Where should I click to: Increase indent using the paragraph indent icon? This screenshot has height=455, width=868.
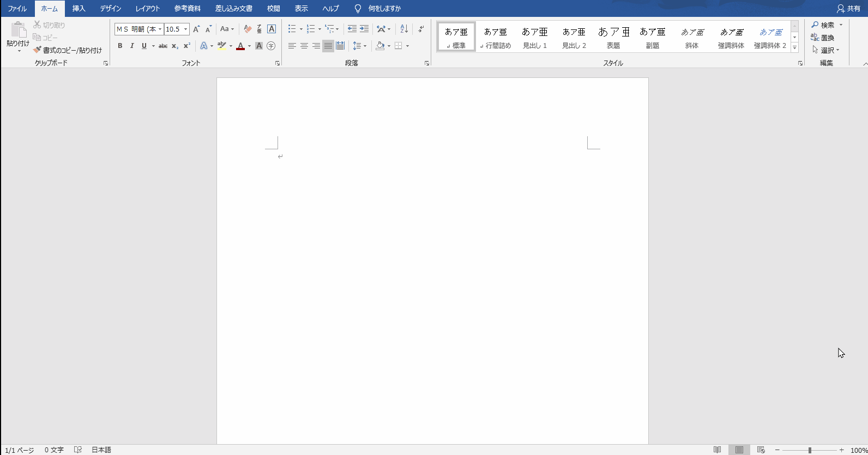click(x=364, y=29)
